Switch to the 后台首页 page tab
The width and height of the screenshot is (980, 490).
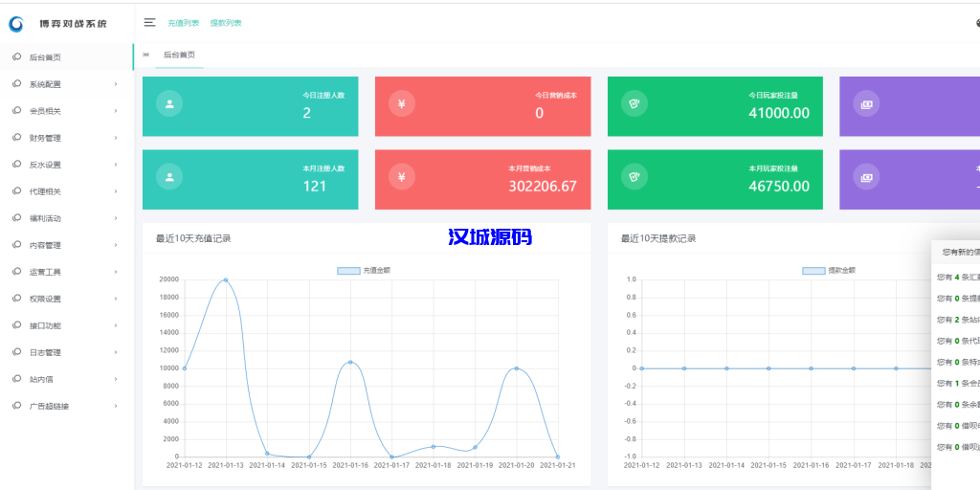[179, 55]
